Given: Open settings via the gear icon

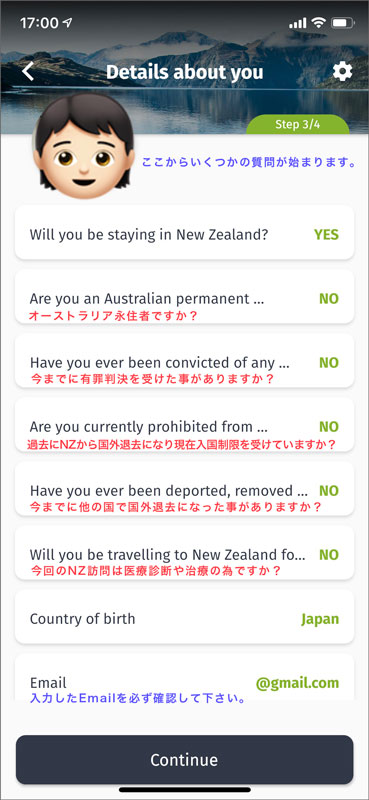Looking at the screenshot, I should [342, 71].
